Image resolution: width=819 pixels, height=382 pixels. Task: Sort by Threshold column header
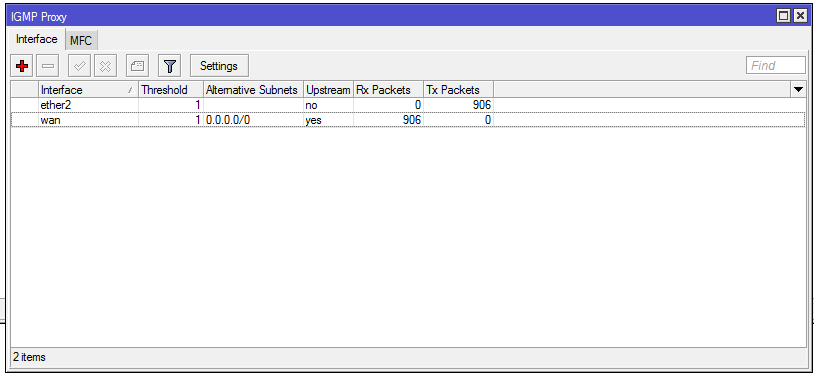pyautogui.click(x=171, y=90)
